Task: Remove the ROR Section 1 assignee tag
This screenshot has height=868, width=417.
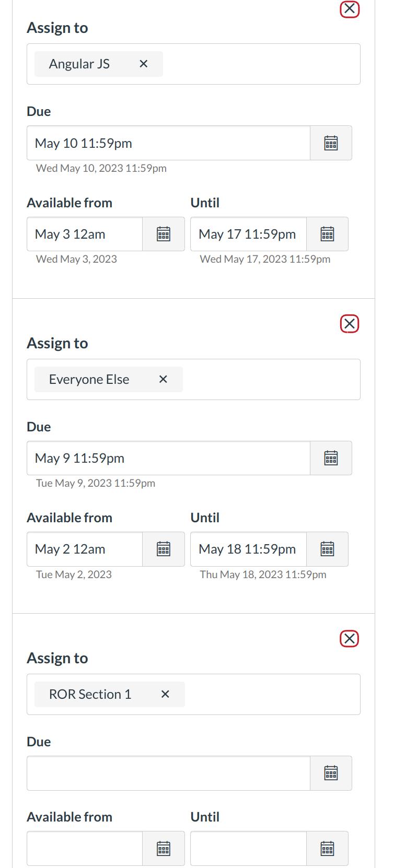Action: point(165,694)
